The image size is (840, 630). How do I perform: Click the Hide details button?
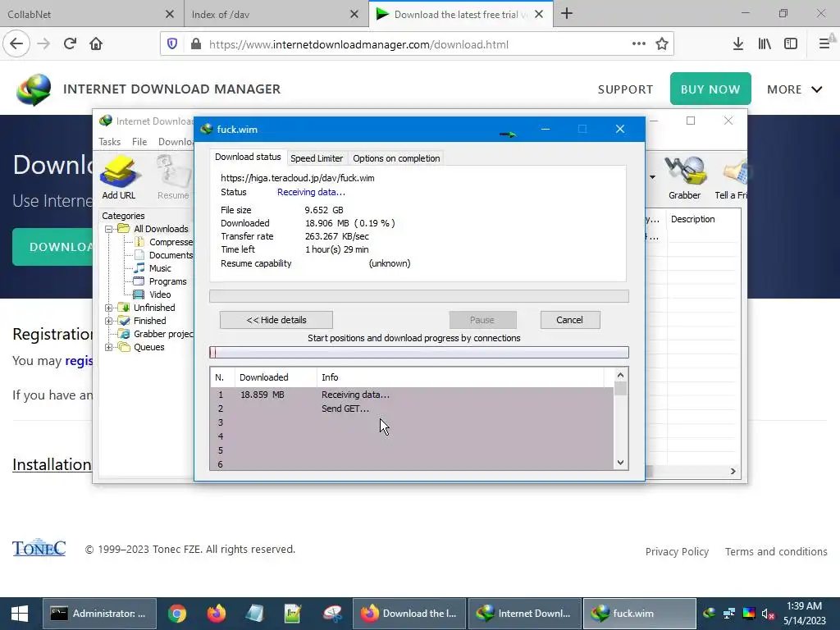click(x=276, y=320)
